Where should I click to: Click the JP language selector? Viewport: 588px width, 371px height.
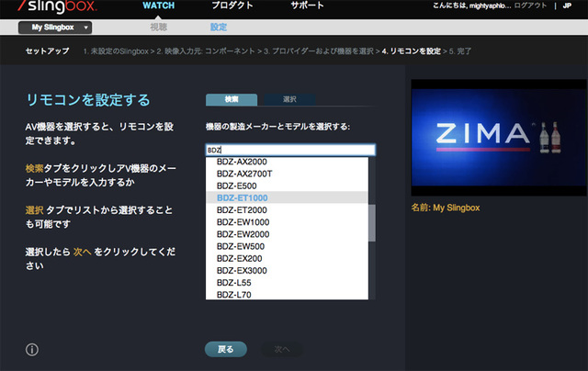click(567, 6)
